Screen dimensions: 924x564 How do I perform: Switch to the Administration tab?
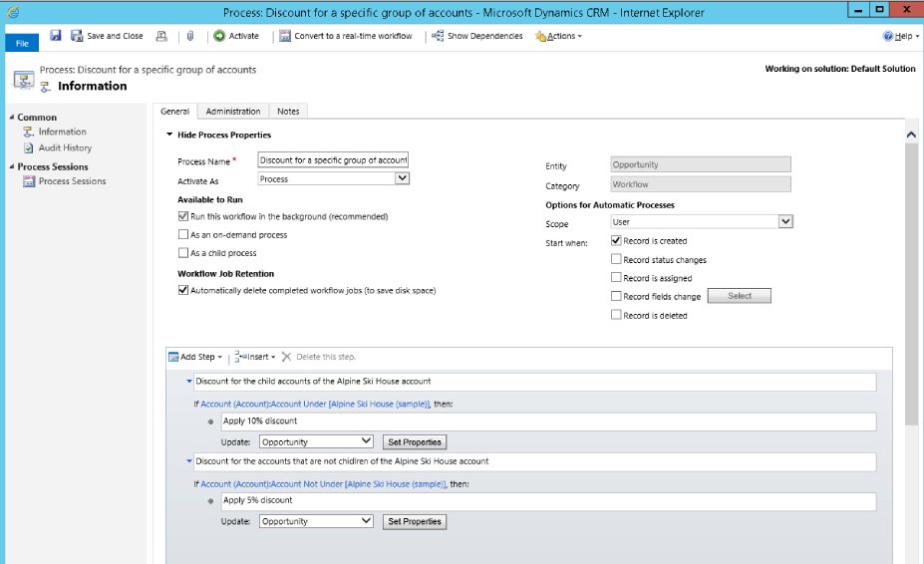[x=233, y=111]
